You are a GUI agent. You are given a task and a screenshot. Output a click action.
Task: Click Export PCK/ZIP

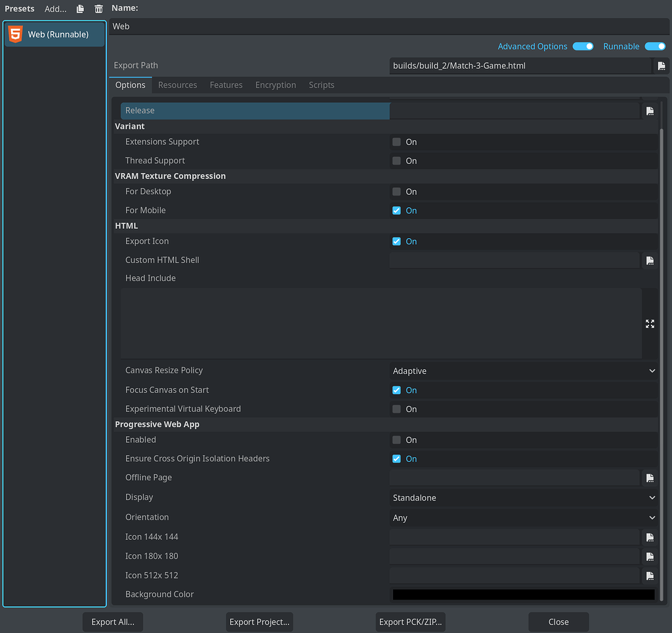(410, 622)
